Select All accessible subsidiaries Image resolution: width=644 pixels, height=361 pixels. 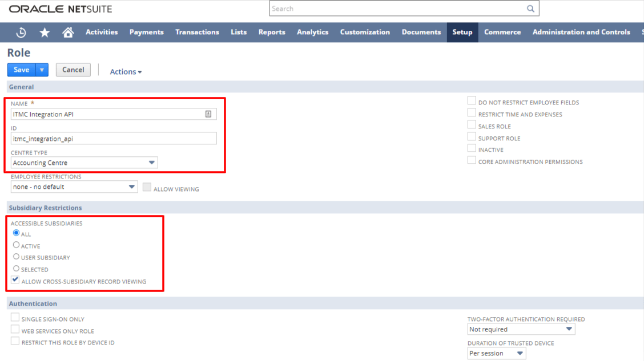pos(16,233)
